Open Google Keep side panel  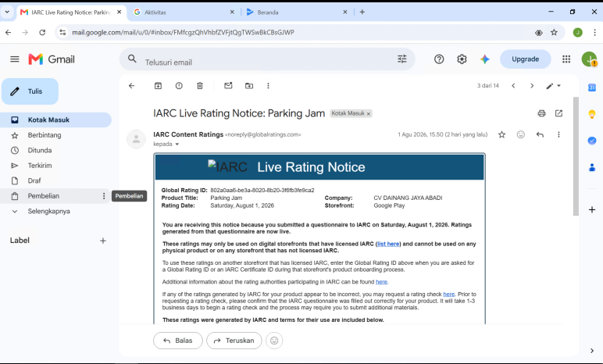592,114
